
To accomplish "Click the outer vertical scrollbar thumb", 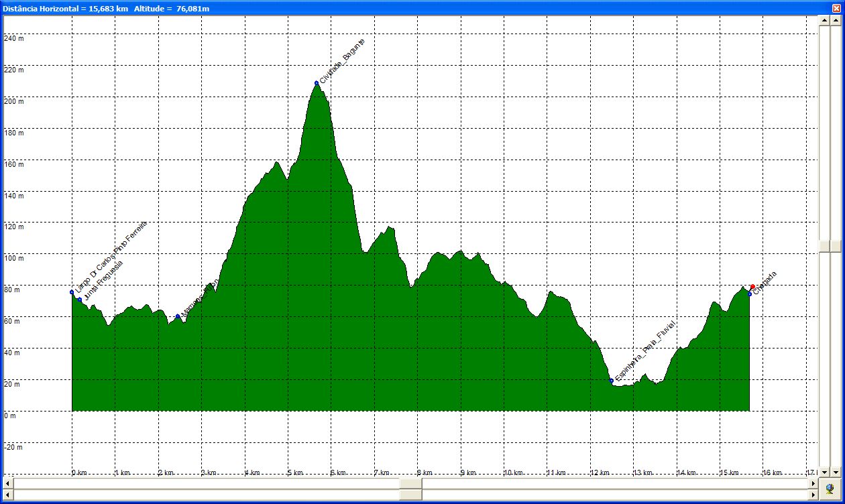I will tap(836, 246).
